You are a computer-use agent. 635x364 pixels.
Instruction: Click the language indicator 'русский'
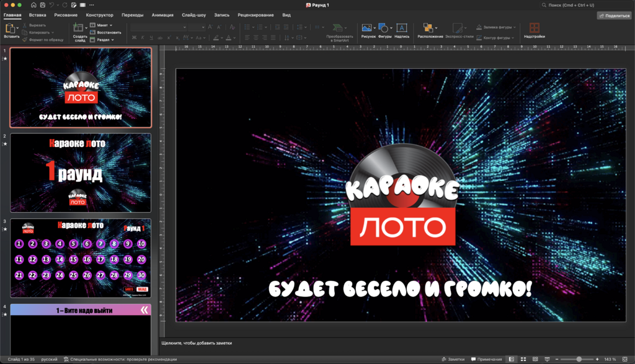pyautogui.click(x=49, y=359)
